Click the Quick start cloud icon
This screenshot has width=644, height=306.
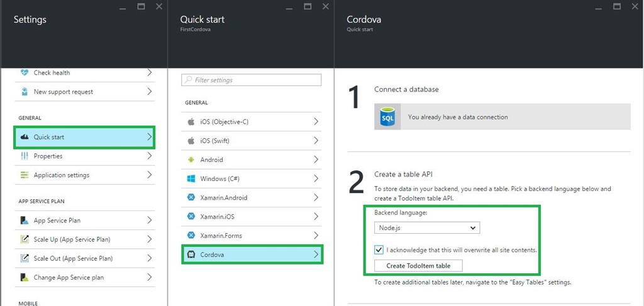pyautogui.click(x=25, y=137)
